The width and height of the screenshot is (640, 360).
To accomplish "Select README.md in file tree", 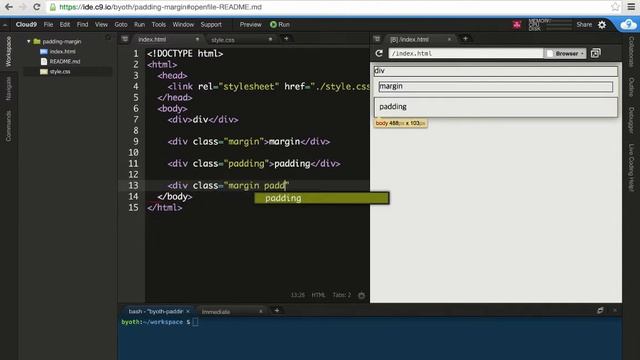I will coord(64,61).
